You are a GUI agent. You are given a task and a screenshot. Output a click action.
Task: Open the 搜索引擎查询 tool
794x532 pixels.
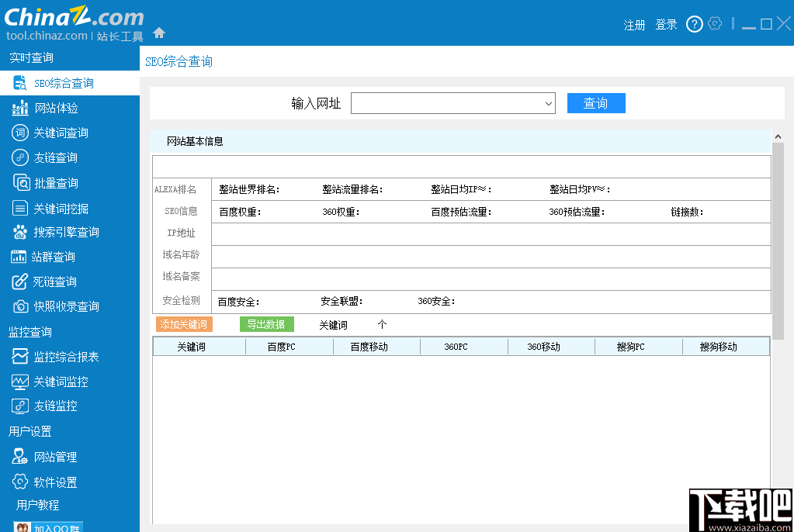click(x=61, y=231)
